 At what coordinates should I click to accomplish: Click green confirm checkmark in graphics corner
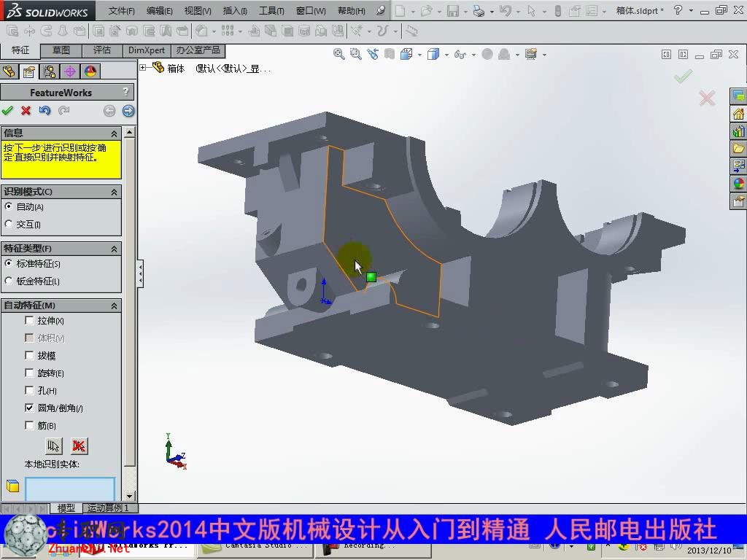pyautogui.click(x=683, y=76)
